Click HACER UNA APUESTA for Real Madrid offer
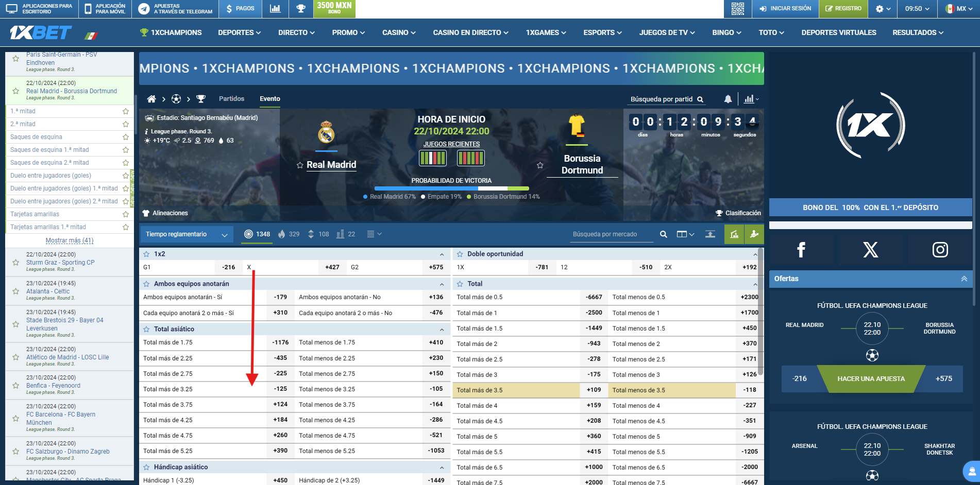The height and width of the screenshot is (485, 980). coord(871,379)
